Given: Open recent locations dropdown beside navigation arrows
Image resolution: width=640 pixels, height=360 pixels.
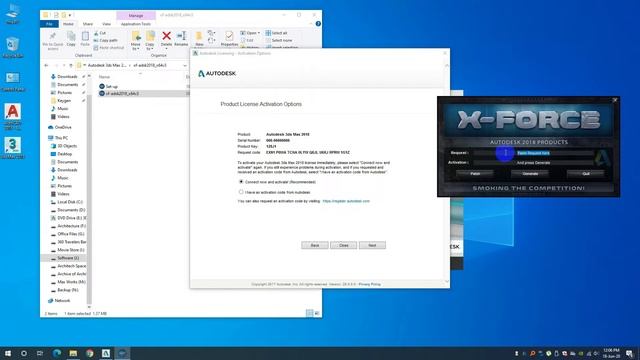Looking at the screenshot, I should coord(64,65).
